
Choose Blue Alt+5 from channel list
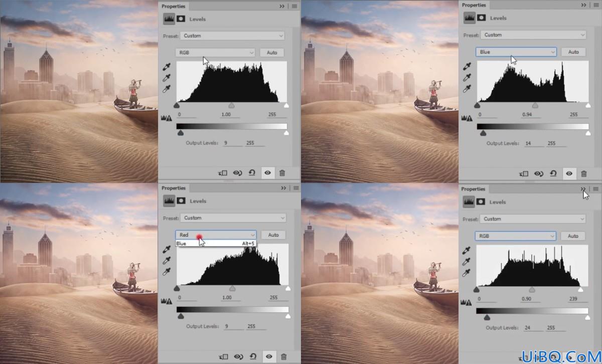(217, 243)
